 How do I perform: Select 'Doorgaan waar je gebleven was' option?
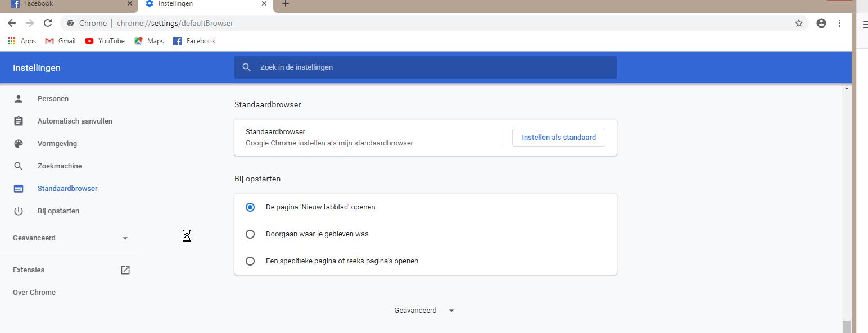click(x=250, y=234)
